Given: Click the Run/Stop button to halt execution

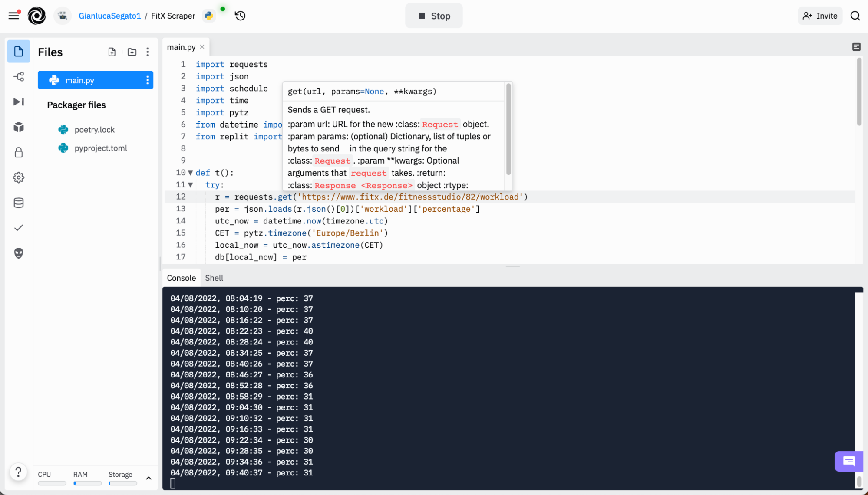Looking at the screenshot, I should [434, 16].
